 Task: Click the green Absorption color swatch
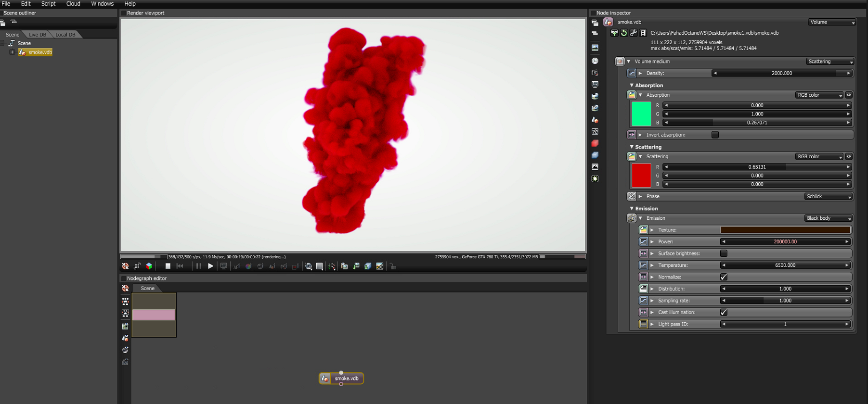click(x=641, y=114)
